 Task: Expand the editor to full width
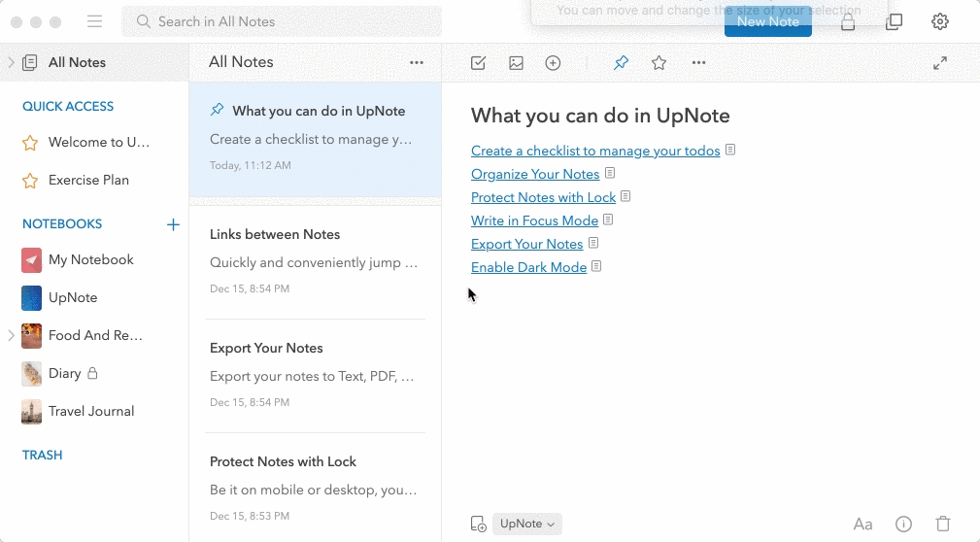(x=940, y=63)
